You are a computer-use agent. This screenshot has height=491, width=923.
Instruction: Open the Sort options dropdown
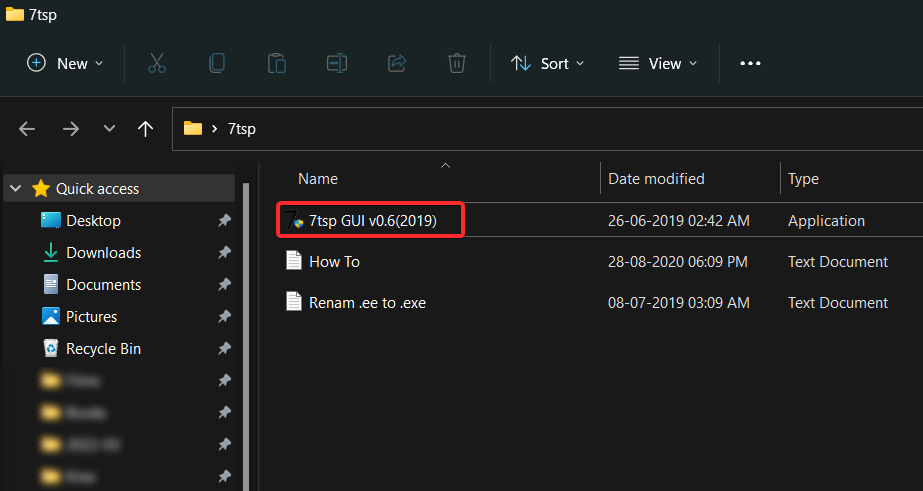(x=548, y=63)
